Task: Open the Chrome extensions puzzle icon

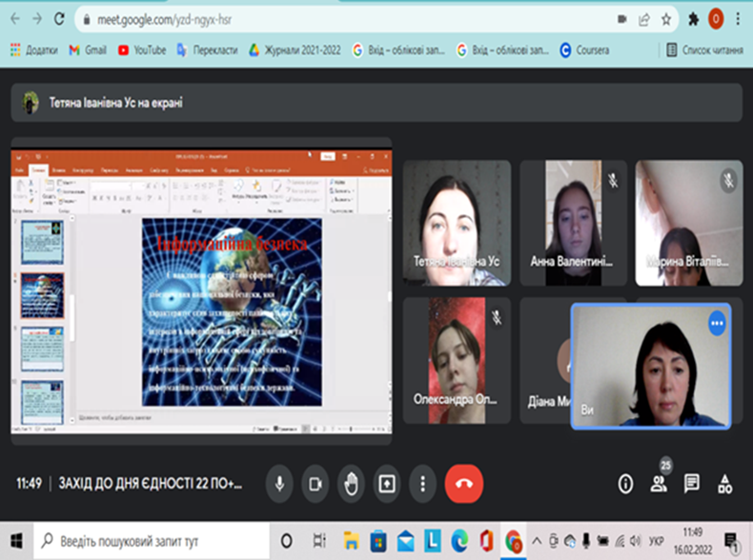Action: pos(693,19)
